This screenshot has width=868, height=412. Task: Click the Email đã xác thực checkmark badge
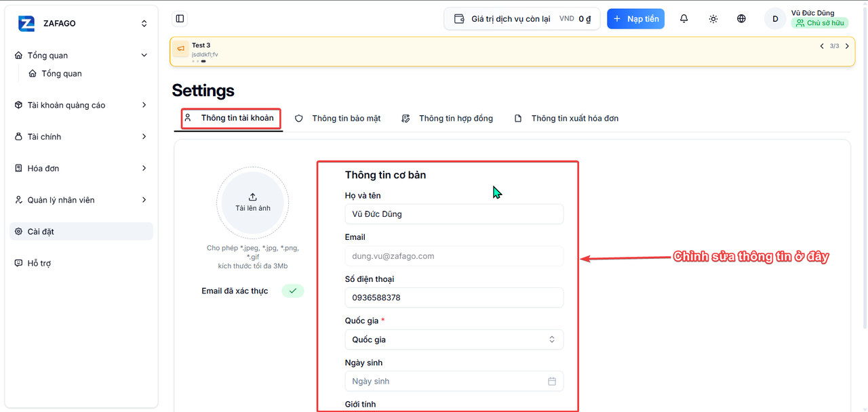pyautogui.click(x=293, y=291)
